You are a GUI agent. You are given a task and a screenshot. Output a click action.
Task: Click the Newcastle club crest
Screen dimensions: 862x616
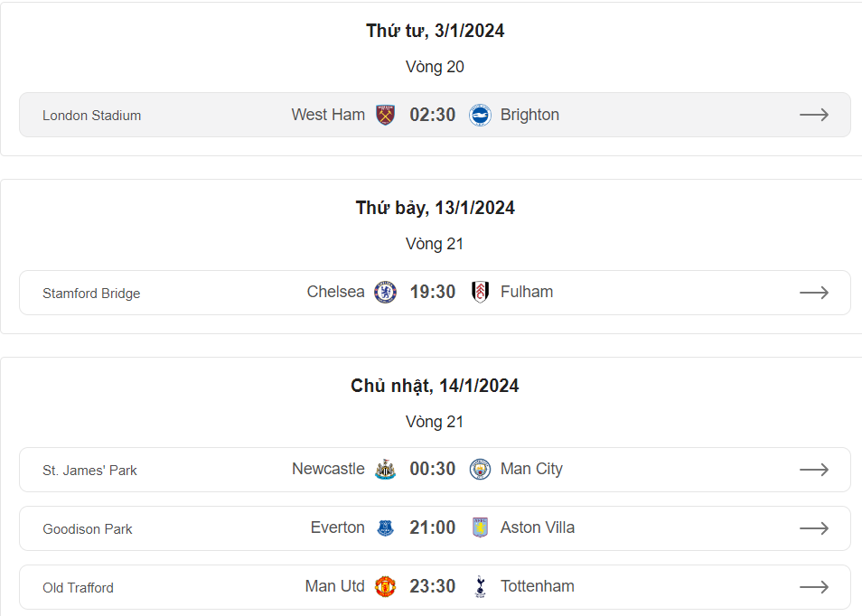pyautogui.click(x=386, y=470)
